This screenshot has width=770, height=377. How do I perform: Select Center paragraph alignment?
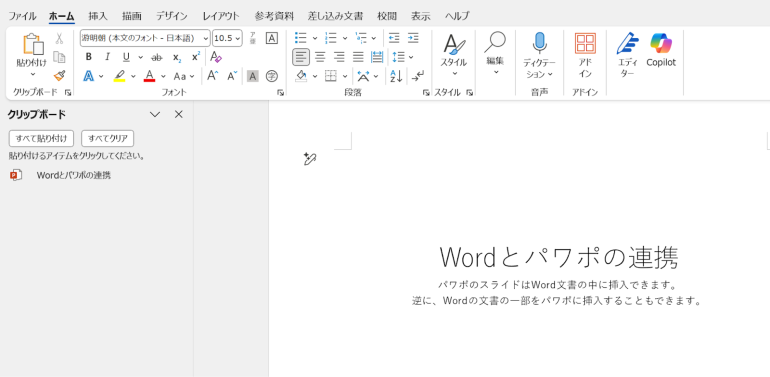click(320, 57)
